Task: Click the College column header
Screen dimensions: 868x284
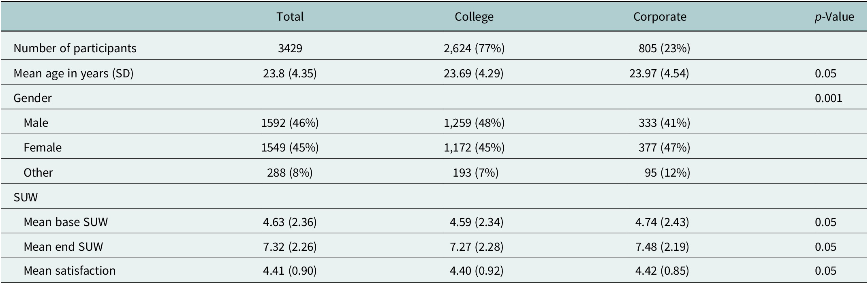Action: point(474,17)
